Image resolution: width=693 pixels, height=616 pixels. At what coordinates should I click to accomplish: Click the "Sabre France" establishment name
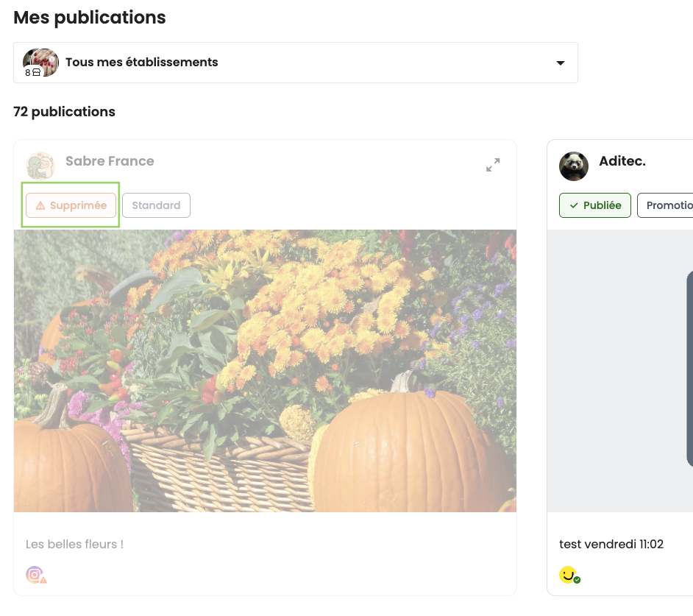110,161
